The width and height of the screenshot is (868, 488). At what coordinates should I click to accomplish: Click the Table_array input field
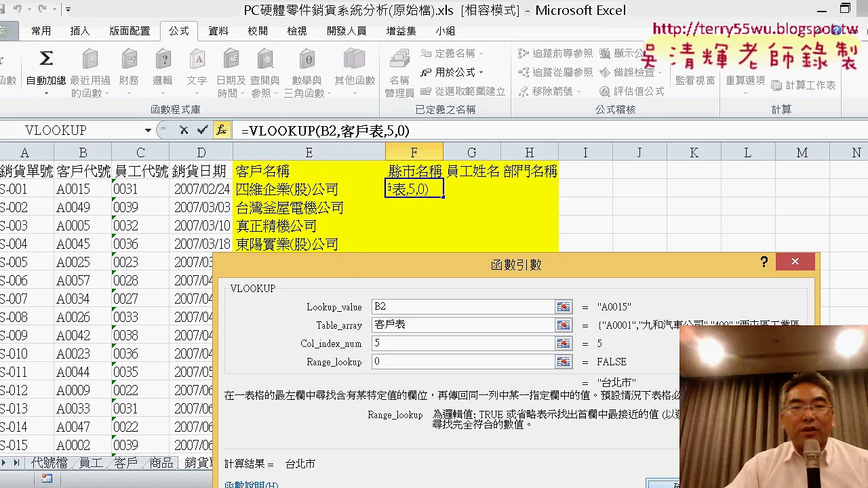click(463, 325)
